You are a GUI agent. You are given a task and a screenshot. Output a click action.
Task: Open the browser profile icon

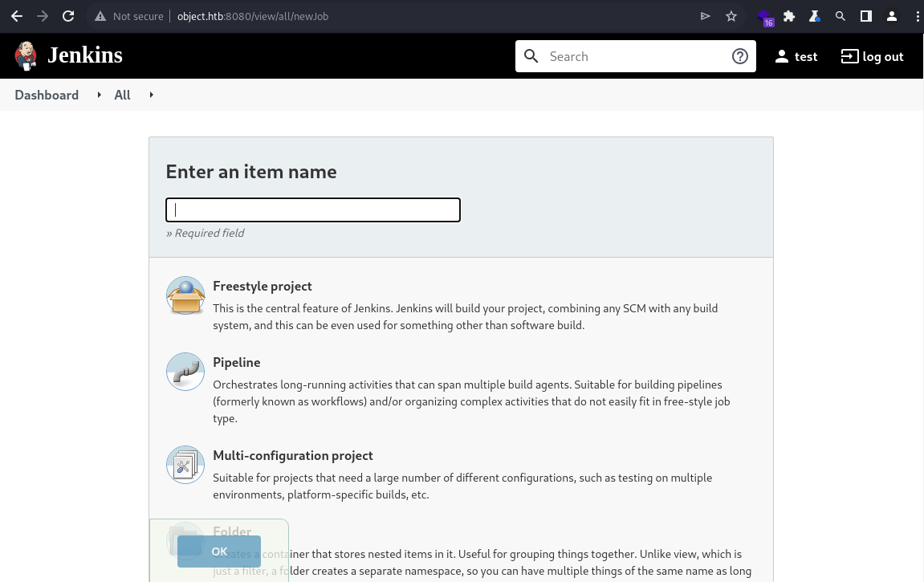pos(892,17)
